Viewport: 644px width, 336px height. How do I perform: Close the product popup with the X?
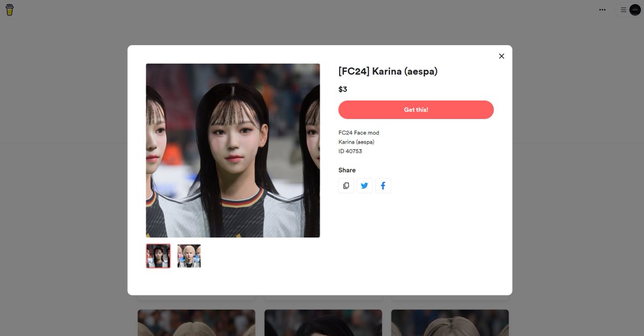[x=501, y=56]
